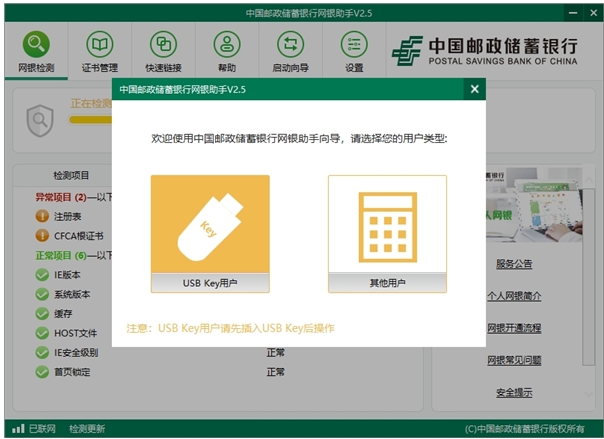Click the green check beside IE版本
Image resolution: width=604 pixels, height=439 pixels.
[42, 275]
